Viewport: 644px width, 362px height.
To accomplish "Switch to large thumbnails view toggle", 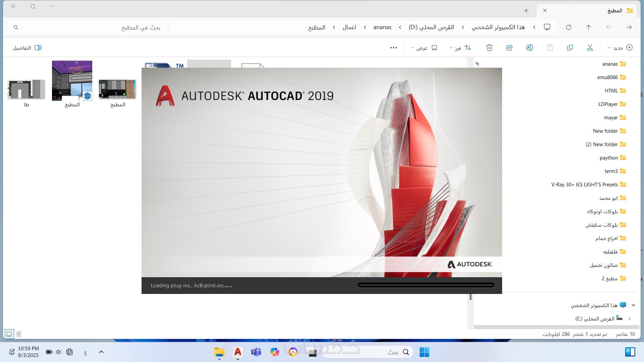I will pos(9,334).
